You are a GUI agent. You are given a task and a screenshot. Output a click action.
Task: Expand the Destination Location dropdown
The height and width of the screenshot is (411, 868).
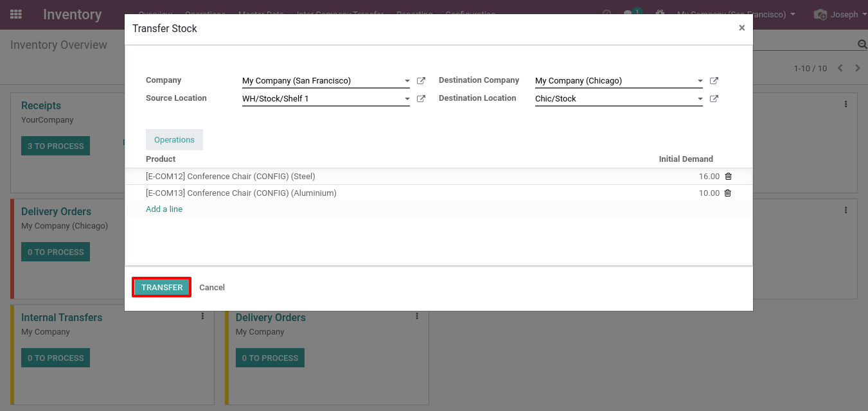tap(700, 100)
